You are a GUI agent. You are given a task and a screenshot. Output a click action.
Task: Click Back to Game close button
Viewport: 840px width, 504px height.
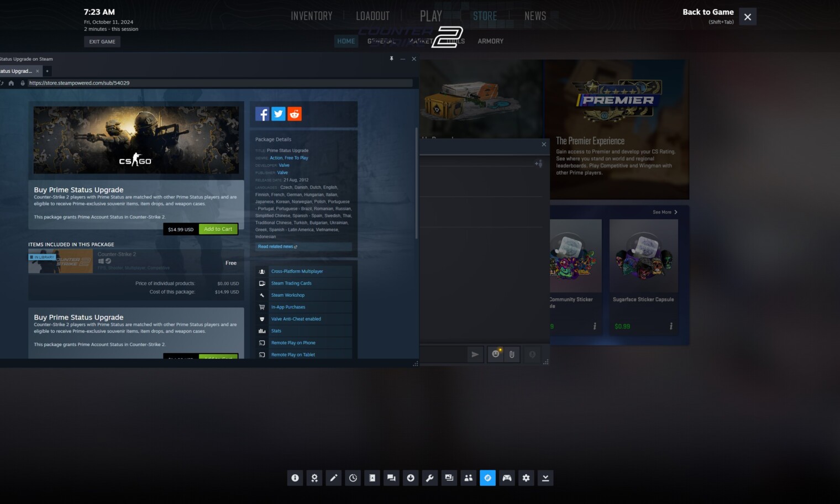coord(748,17)
